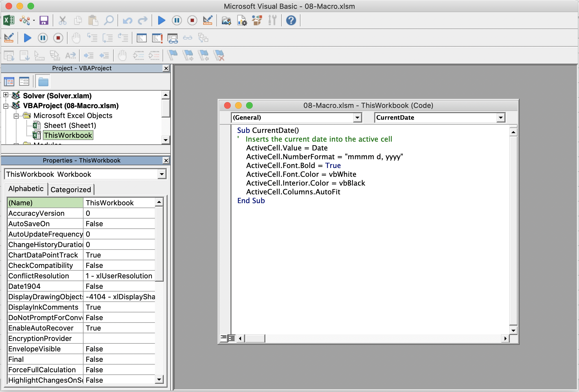Click Break pause button in top toolbar
The width and height of the screenshot is (579, 392).
coord(177,20)
